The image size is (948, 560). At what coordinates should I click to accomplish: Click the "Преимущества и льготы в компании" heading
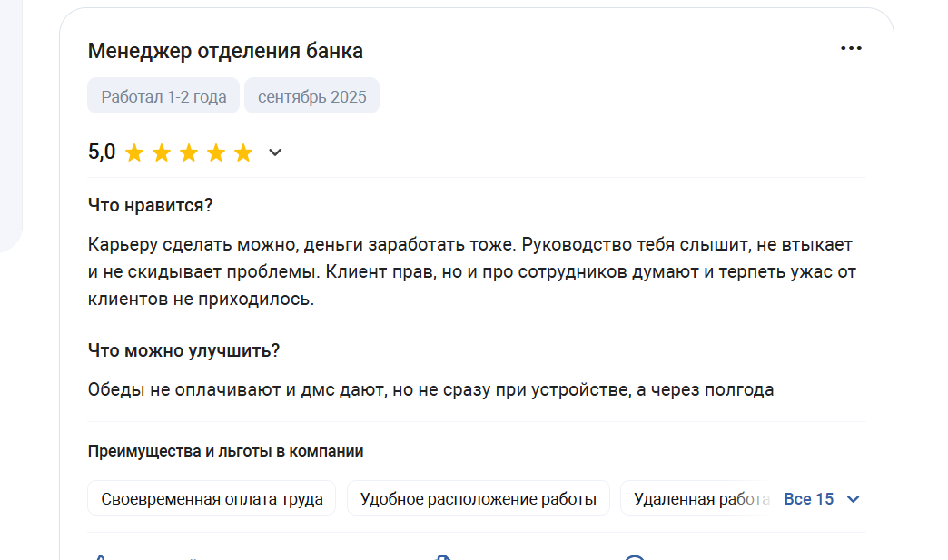(x=225, y=451)
